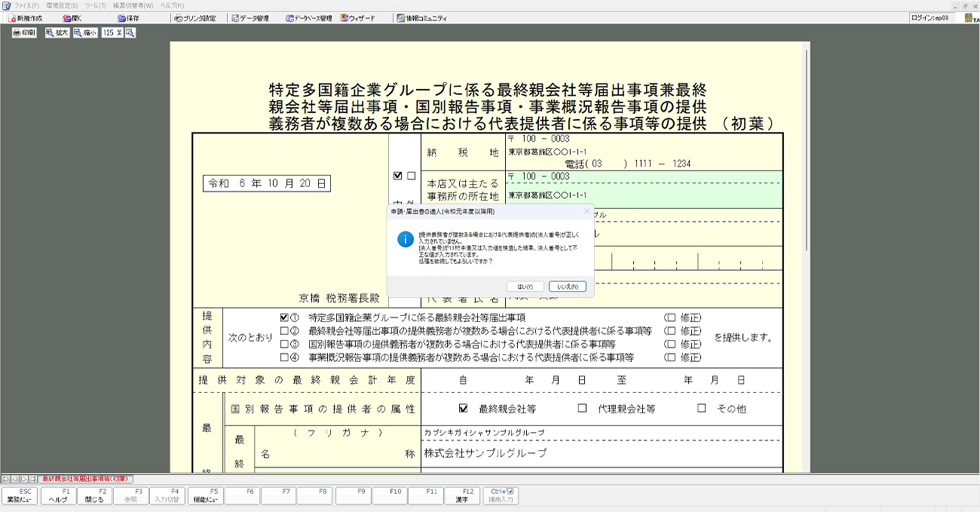The width and height of the screenshot is (980, 512).
Task: Zoom in with the 拡大 button
Action: (57, 33)
